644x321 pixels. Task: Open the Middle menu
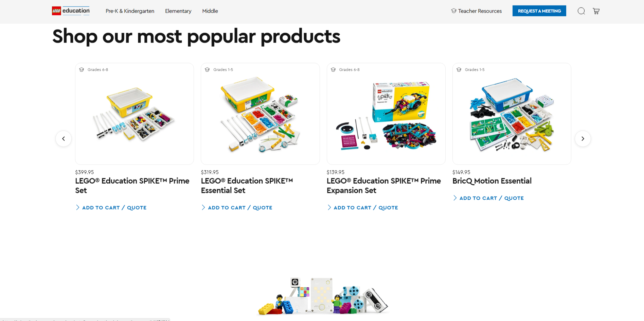click(x=210, y=11)
